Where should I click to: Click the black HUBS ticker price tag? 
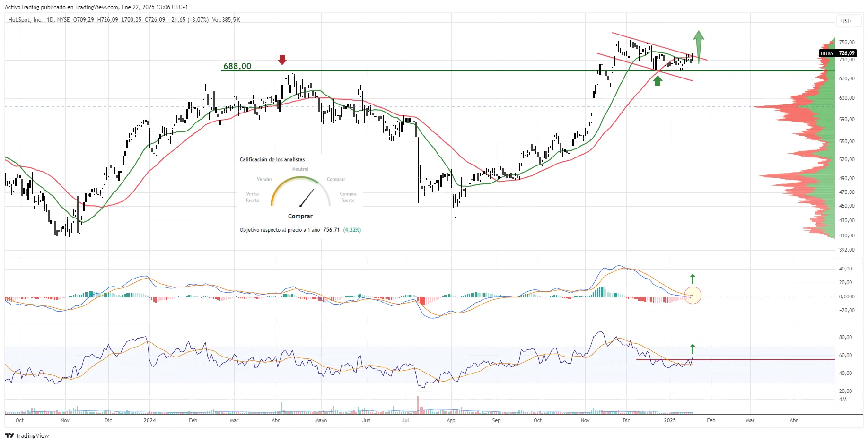click(x=838, y=53)
